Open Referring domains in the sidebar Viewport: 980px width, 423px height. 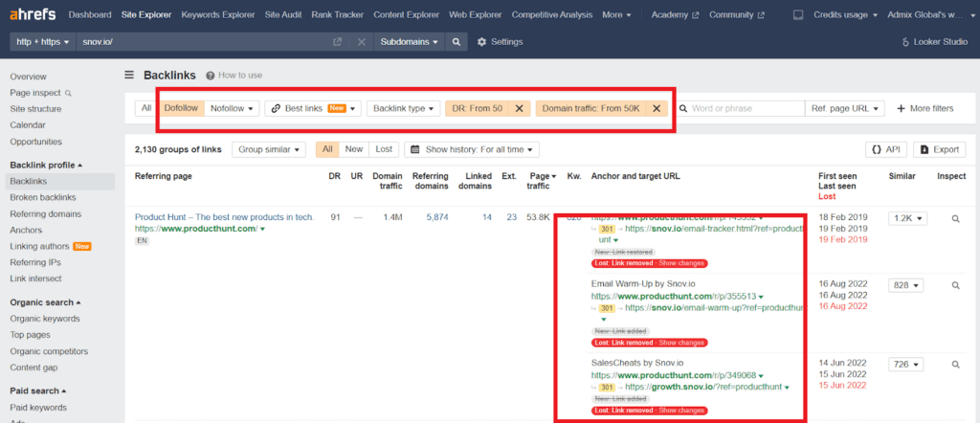click(46, 213)
